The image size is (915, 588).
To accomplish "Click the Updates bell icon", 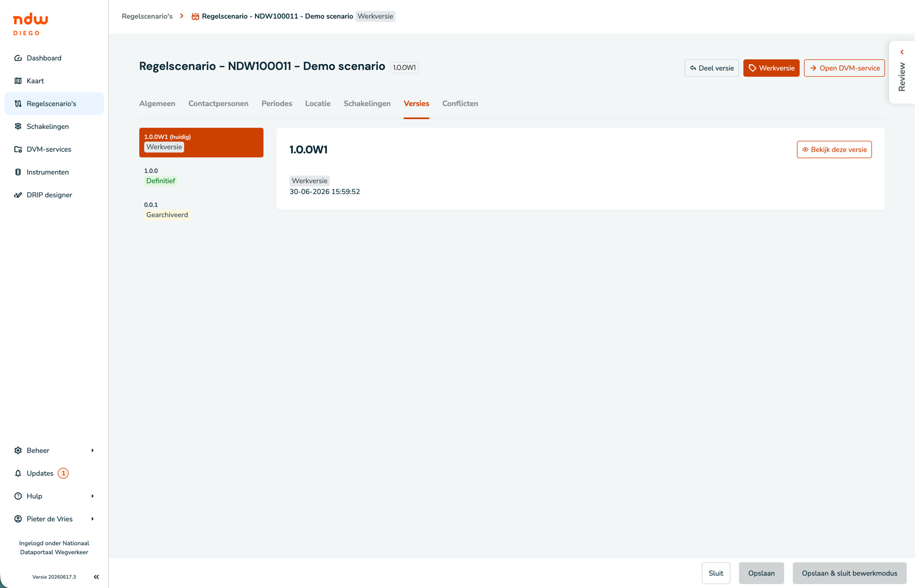I will pyautogui.click(x=18, y=473).
